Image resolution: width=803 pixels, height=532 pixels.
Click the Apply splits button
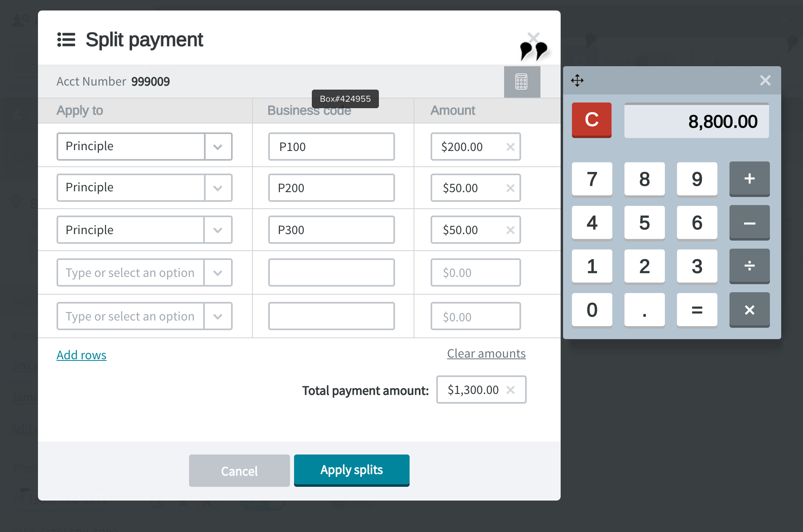click(351, 470)
